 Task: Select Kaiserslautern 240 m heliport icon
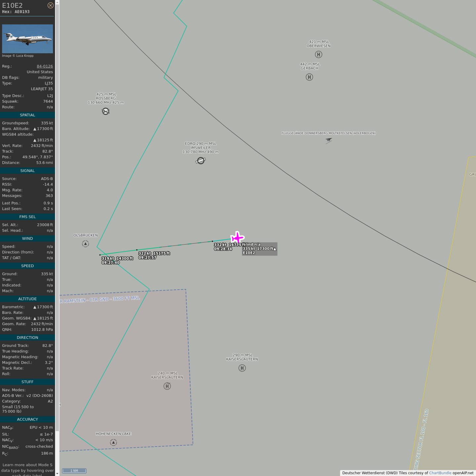click(167, 386)
